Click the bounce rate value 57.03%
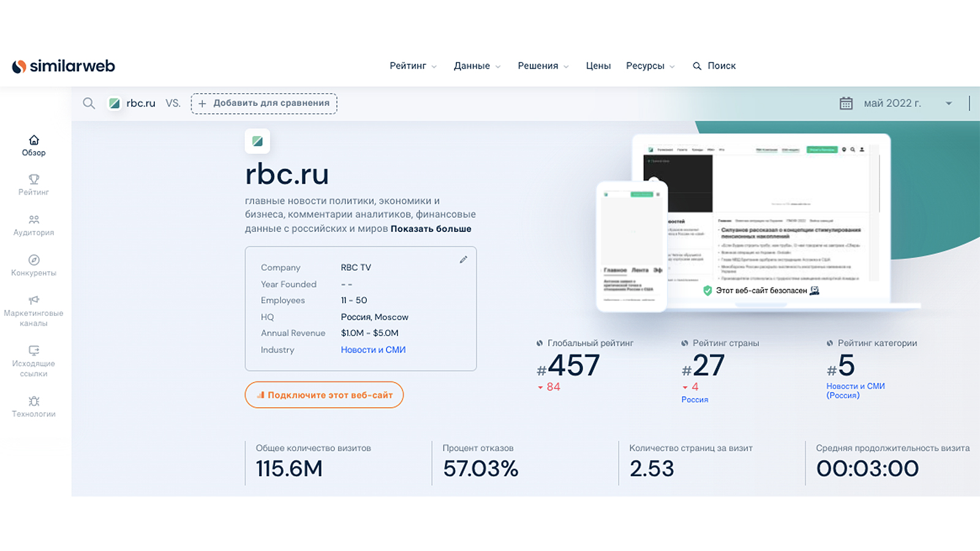The height and width of the screenshot is (551, 980). (481, 469)
